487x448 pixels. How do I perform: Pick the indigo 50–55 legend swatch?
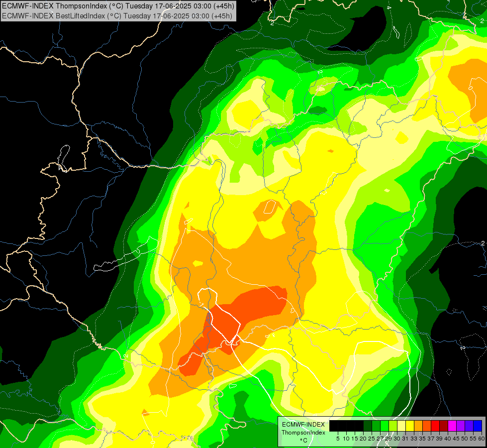point(469,426)
